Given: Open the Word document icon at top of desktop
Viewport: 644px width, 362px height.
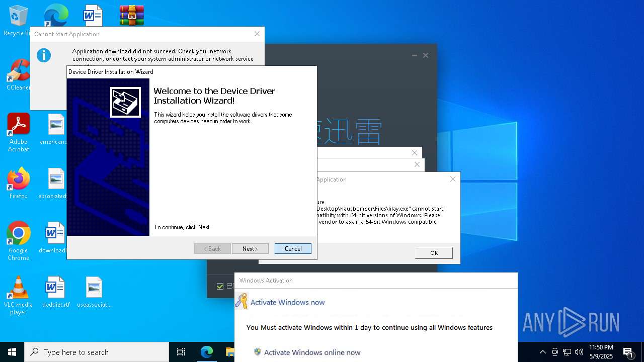Looking at the screenshot, I should point(93,15).
